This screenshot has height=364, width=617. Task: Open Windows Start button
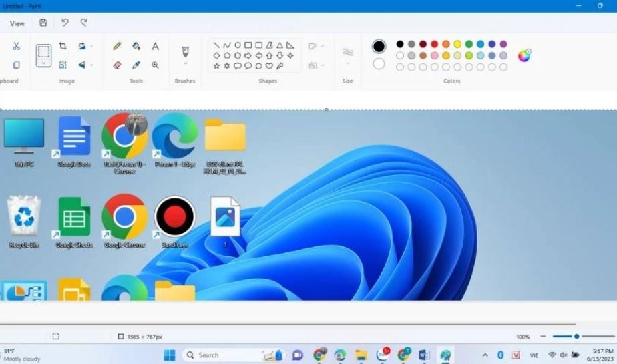(170, 355)
